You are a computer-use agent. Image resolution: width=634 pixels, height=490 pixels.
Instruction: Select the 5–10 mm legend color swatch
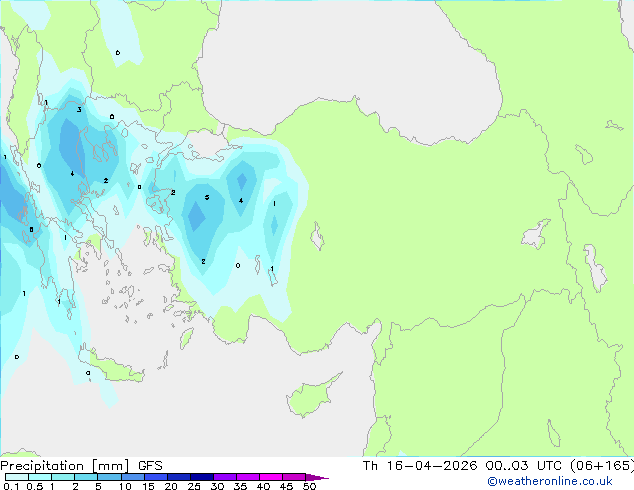point(109,477)
